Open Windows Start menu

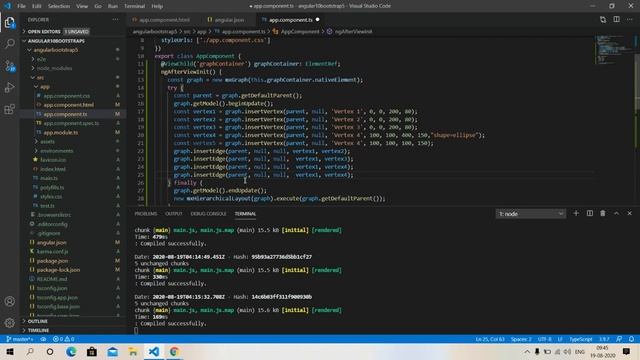point(10,351)
